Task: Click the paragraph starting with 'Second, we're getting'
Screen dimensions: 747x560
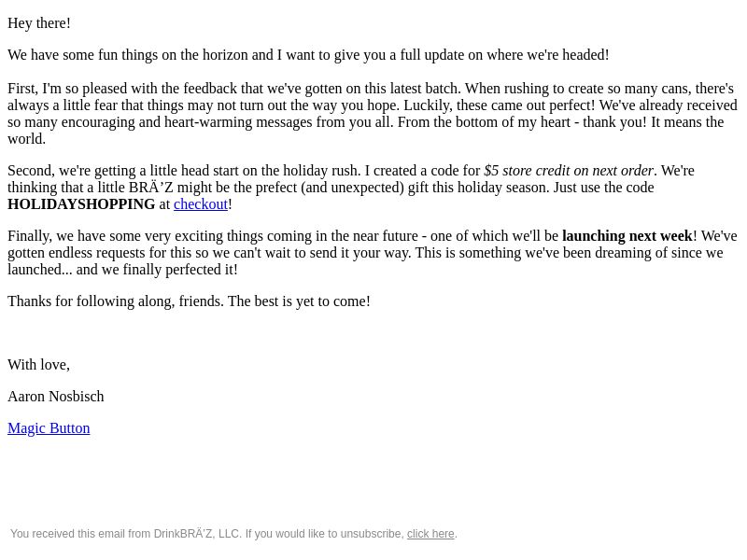Action: [351, 188]
